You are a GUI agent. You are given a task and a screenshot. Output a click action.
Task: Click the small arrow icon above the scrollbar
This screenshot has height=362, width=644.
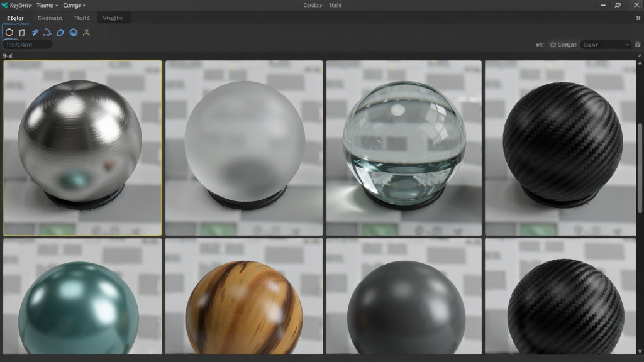click(x=640, y=56)
